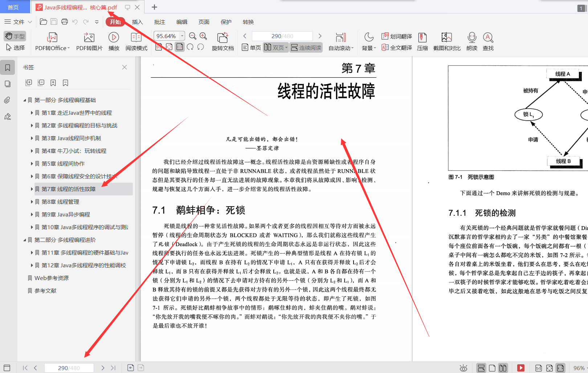Open bookmark Web参考资源
This screenshot has width=588, height=373.
52,278
